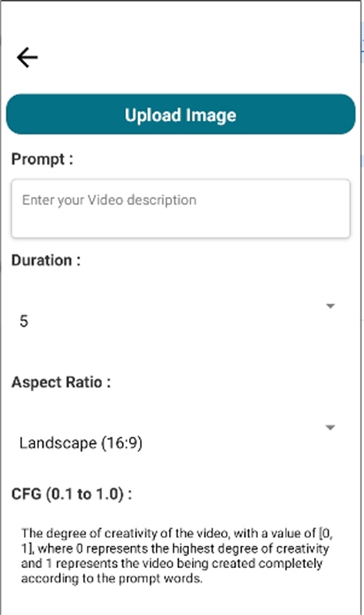Click the Aspect Ratio label

point(61,382)
